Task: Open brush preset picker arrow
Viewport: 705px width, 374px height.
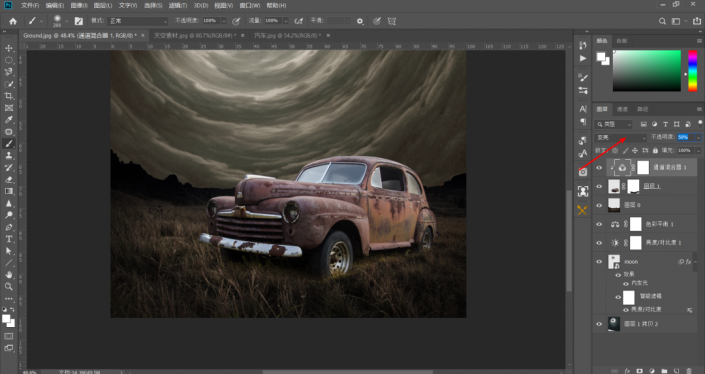Action: coord(67,21)
